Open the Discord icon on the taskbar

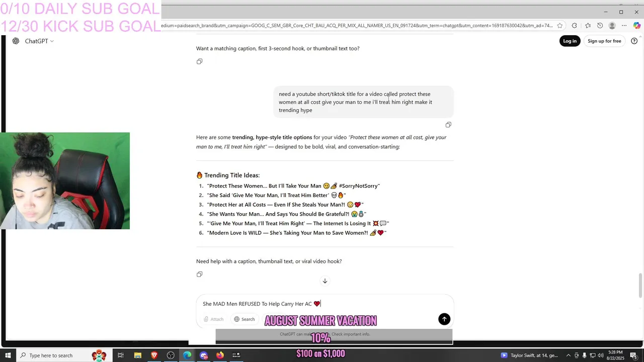pos(204,355)
